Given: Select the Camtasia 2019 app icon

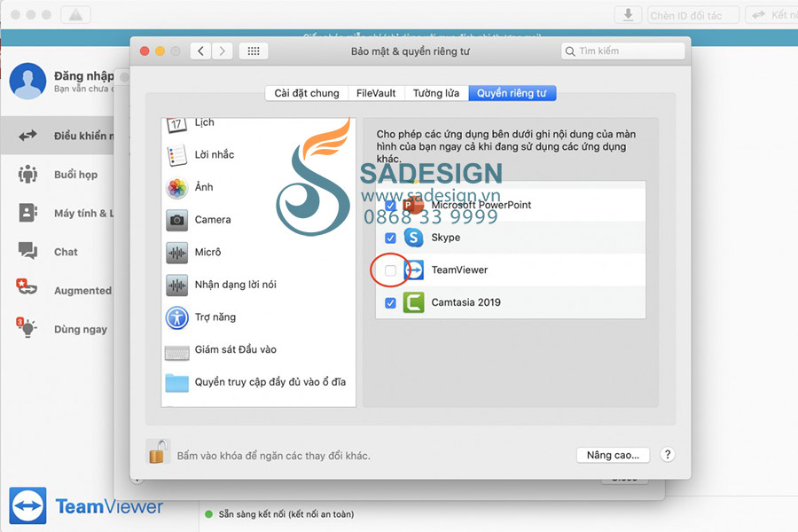Looking at the screenshot, I should pos(414,302).
